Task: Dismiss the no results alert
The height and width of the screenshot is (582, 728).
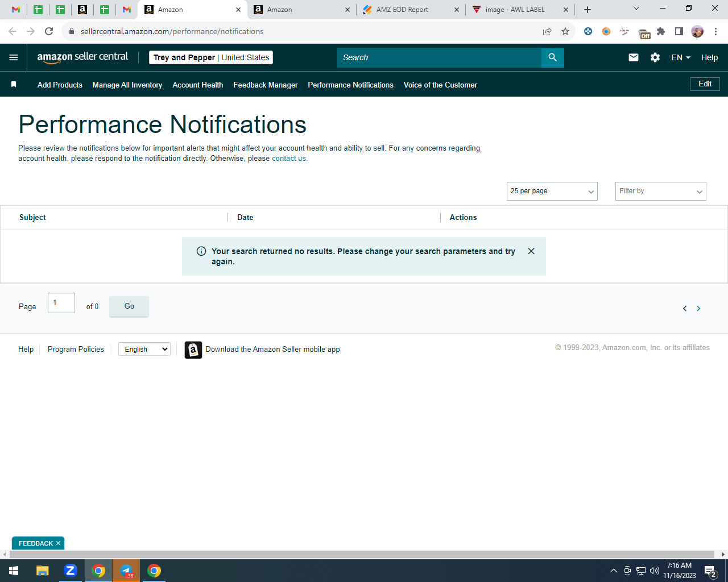Action: click(531, 251)
